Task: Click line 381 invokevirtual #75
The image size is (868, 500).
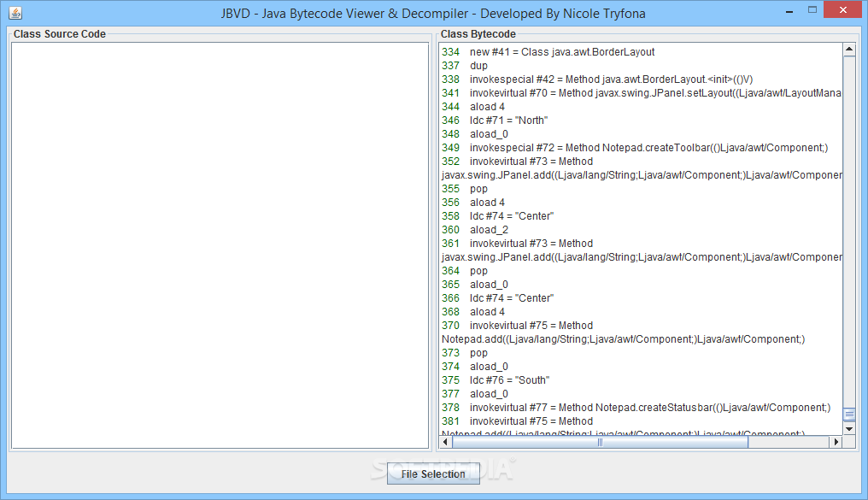Action: point(517,421)
